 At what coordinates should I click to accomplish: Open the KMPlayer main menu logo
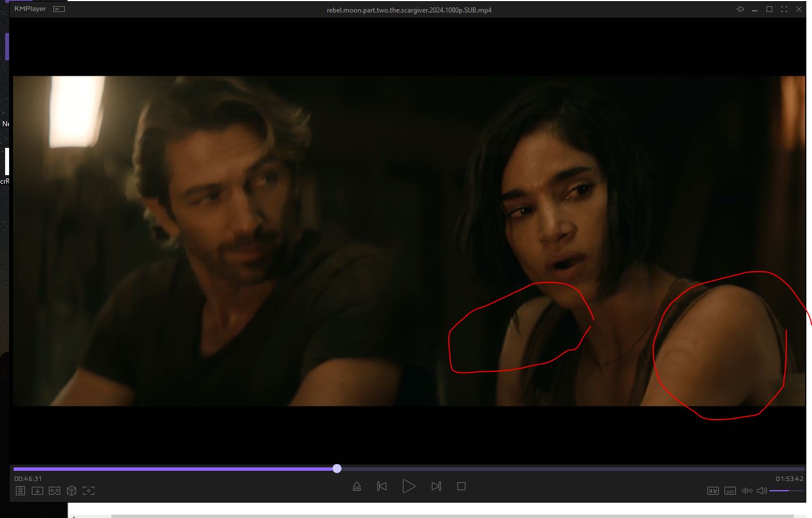[30, 9]
